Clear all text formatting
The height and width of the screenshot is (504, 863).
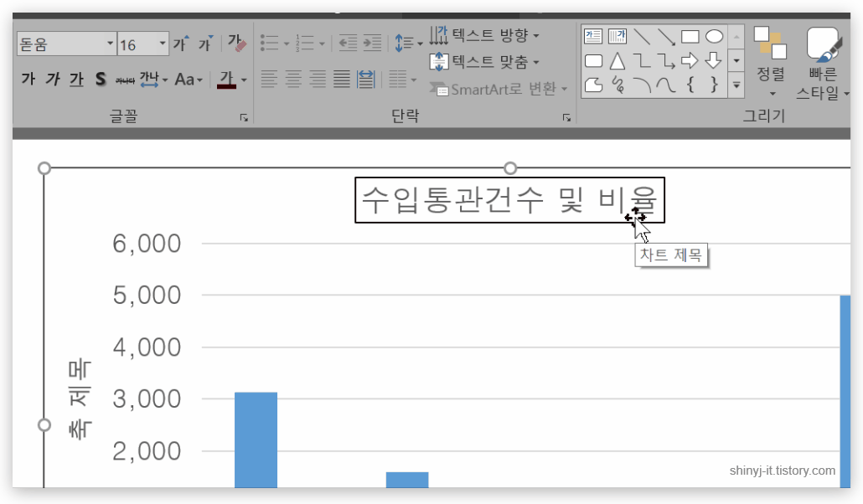click(236, 43)
